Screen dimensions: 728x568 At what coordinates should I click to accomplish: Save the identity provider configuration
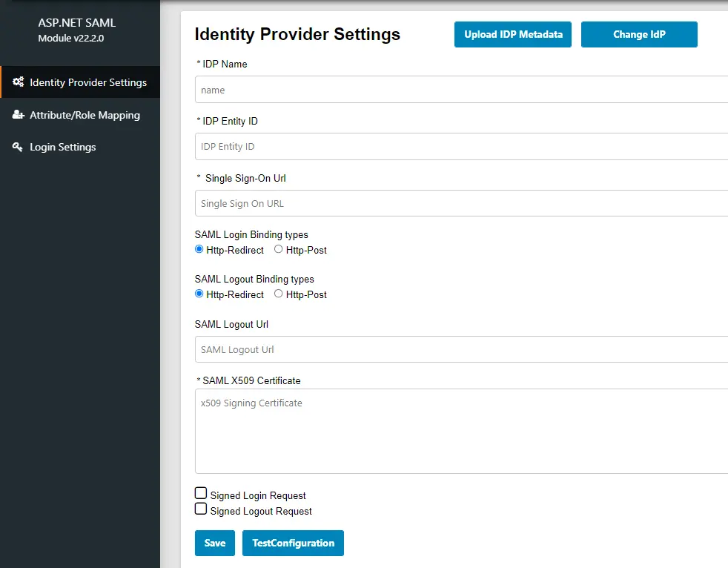(215, 543)
